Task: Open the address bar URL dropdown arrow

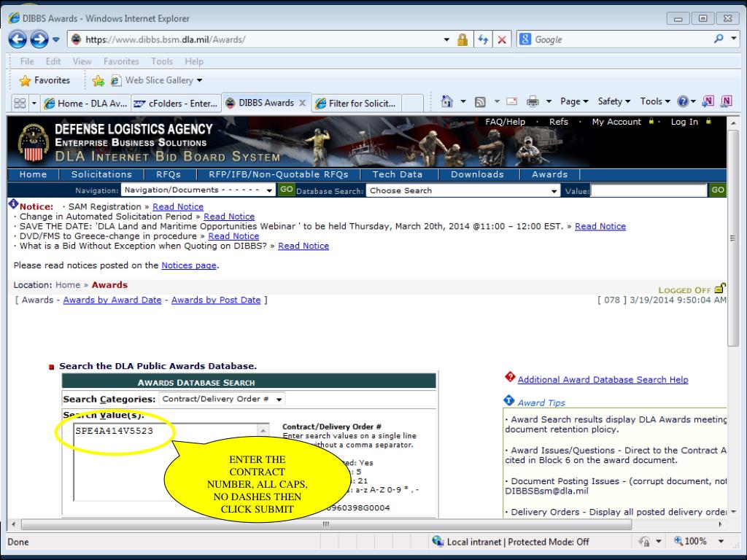Action: [446, 39]
